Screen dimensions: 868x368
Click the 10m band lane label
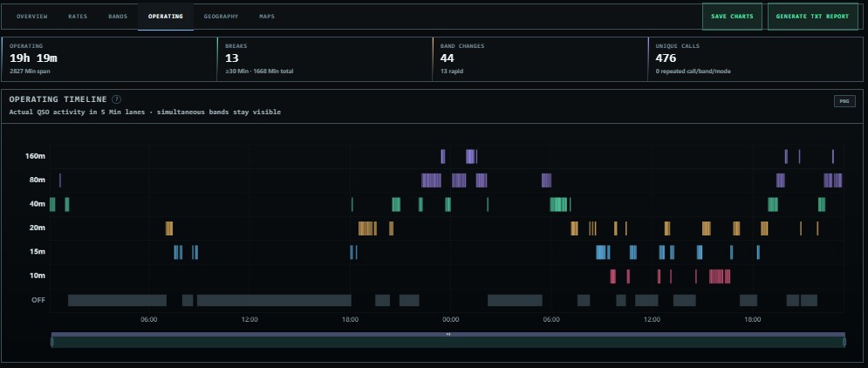37,276
